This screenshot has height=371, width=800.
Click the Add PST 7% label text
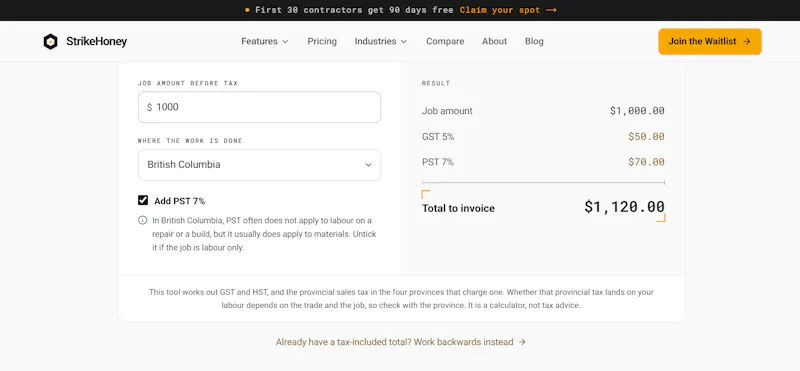pyautogui.click(x=180, y=201)
